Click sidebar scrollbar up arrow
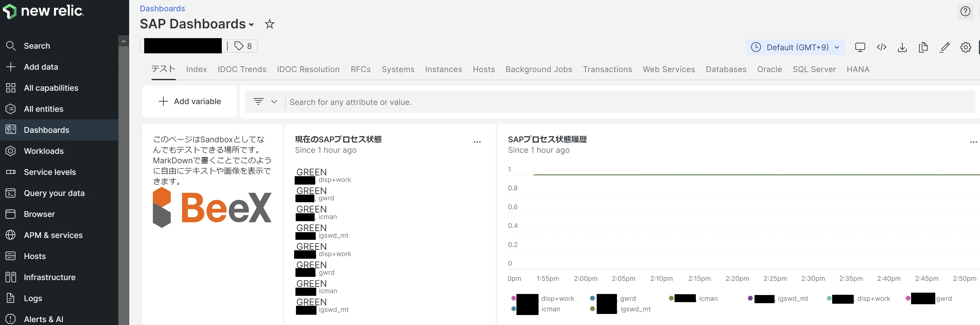This screenshot has height=325, width=980. pyautogui.click(x=123, y=41)
